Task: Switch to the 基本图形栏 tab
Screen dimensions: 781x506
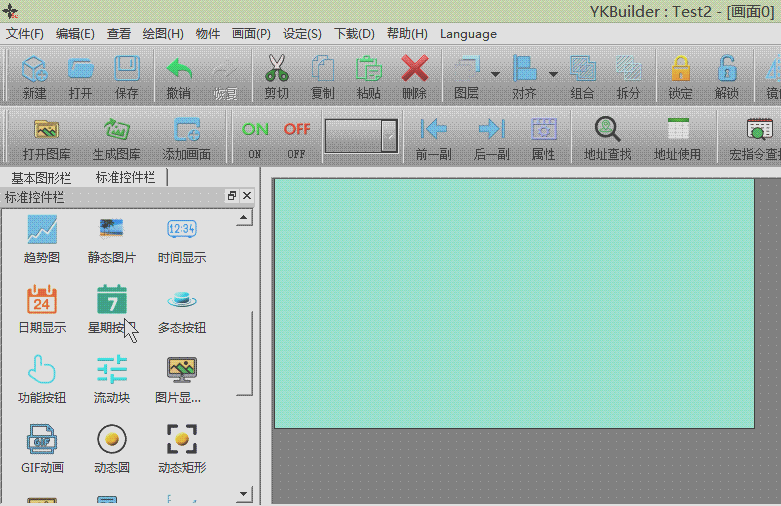Action: click(41, 177)
